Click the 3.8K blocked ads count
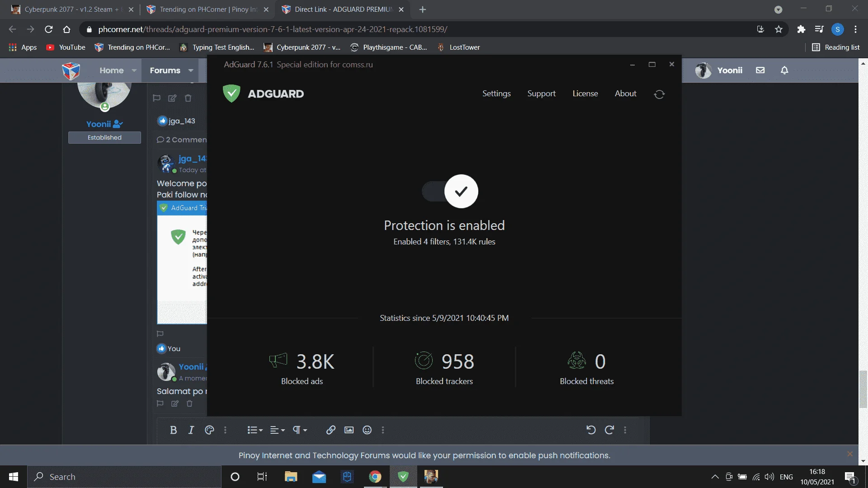868x488 pixels. coord(315,361)
